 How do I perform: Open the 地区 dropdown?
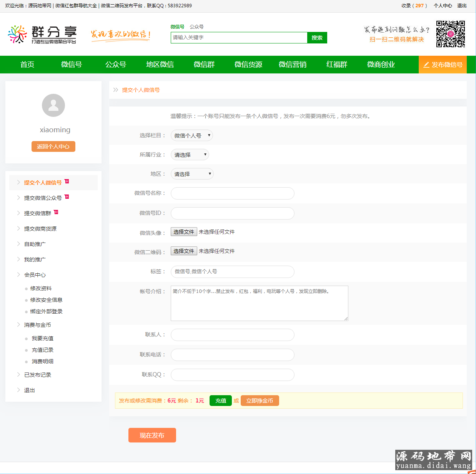coord(192,174)
